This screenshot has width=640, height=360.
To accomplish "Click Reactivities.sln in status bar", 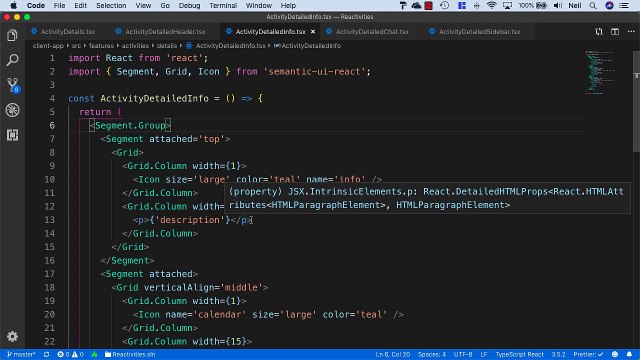I will coord(130,354).
